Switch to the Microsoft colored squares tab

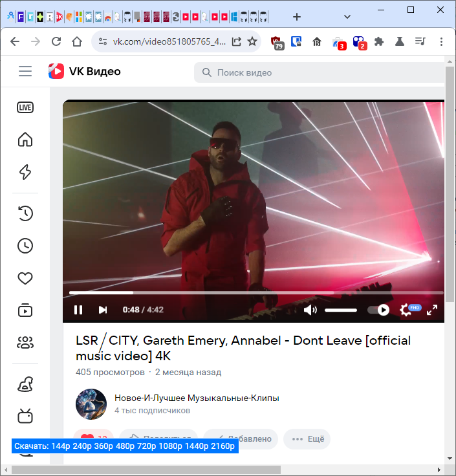click(79, 17)
